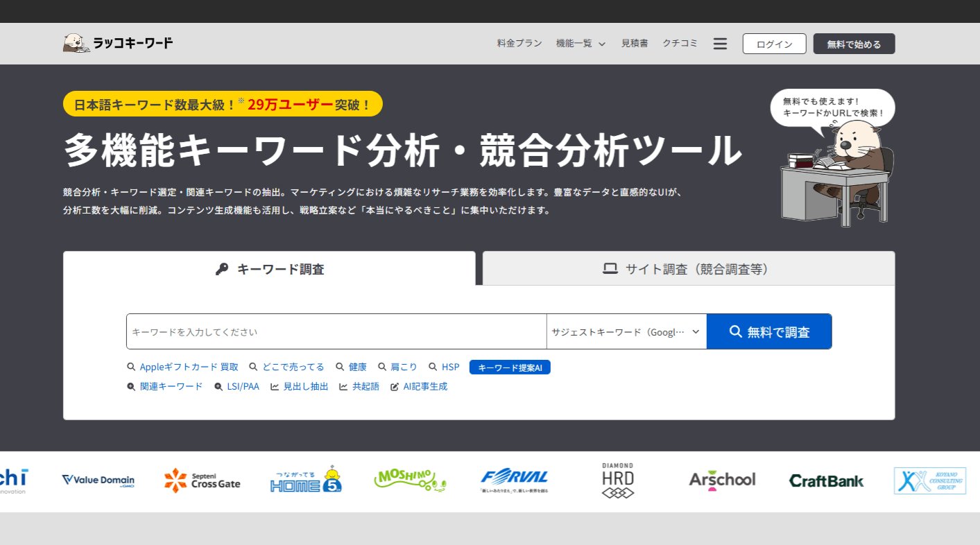Click the つながってる HOME 5 logo
The width and height of the screenshot is (980, 545).
tap(306, 479)
